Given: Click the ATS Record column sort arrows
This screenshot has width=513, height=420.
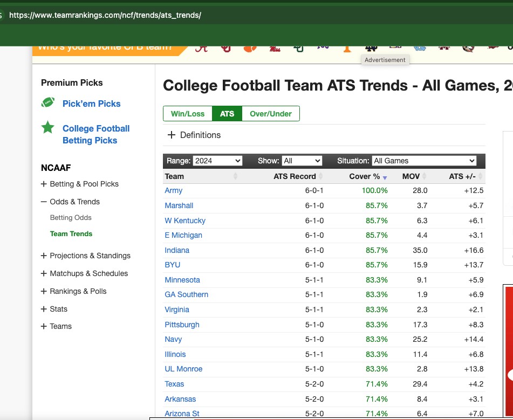Looking at the screenshot, I should click(320, 176).
